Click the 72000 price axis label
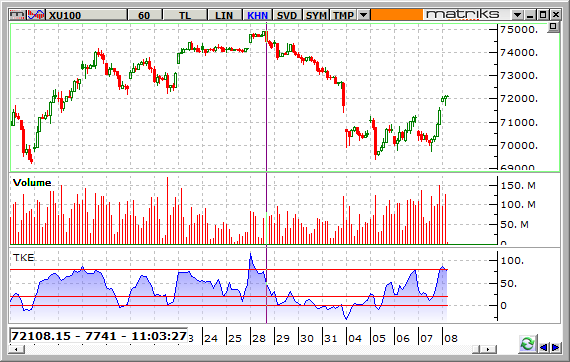570x362 pixels. [519, 98]
